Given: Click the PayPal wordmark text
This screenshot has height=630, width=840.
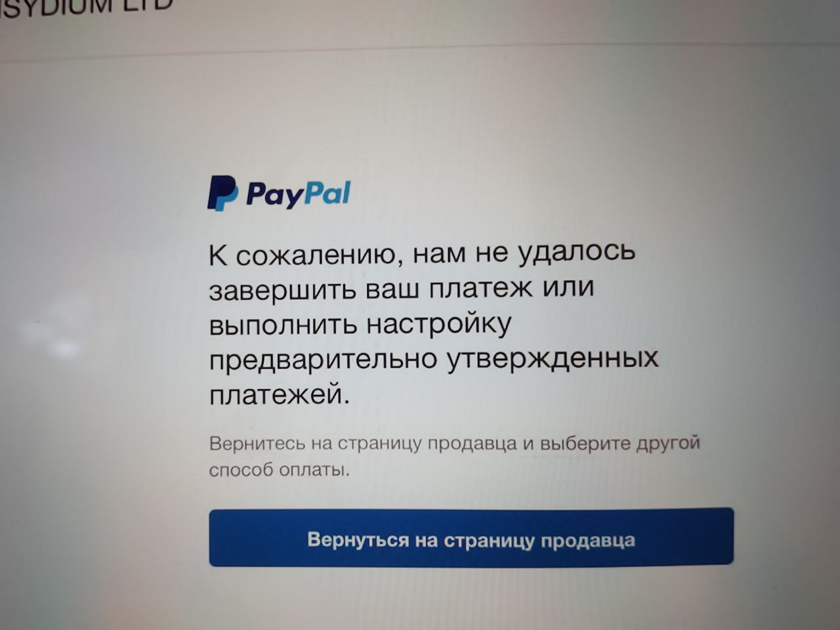Looking at the screenshot, I should 299,194.
